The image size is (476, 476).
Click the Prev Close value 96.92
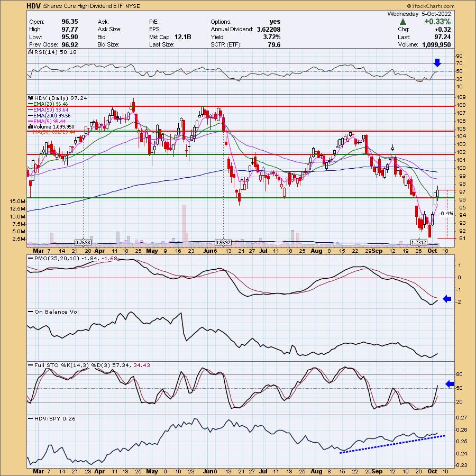(x=69, y=44)
